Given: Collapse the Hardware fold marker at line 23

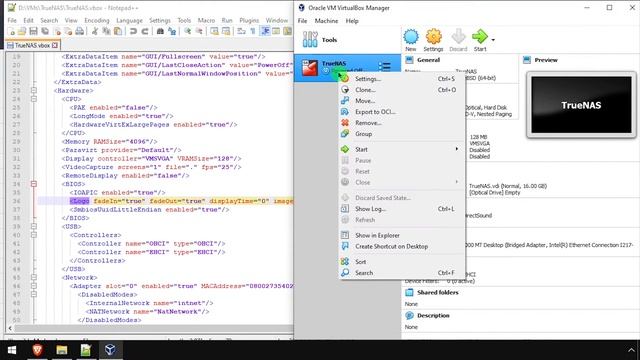Looking at the screenshot, I should (34, 91).
